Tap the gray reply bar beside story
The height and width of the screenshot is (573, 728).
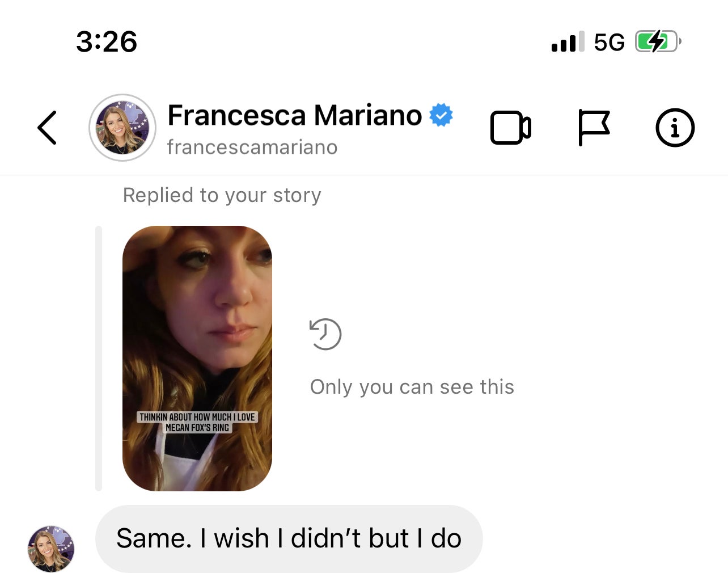click(x=99, y=359)
